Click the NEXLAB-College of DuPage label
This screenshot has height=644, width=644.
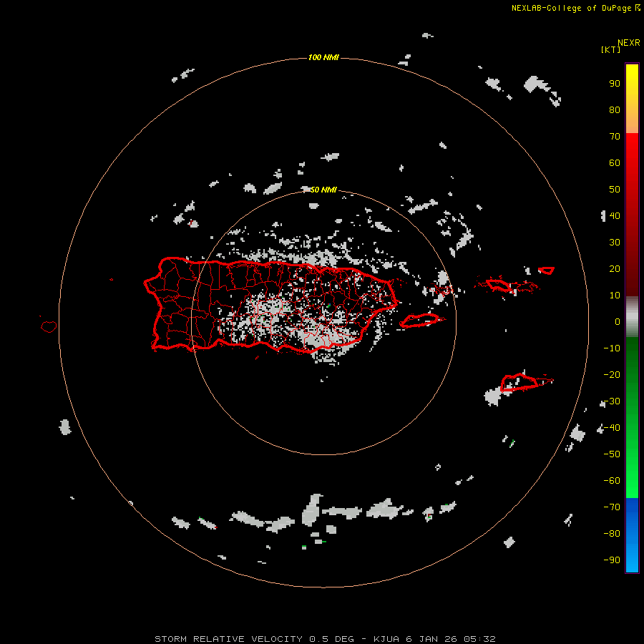tap(575, 8)
